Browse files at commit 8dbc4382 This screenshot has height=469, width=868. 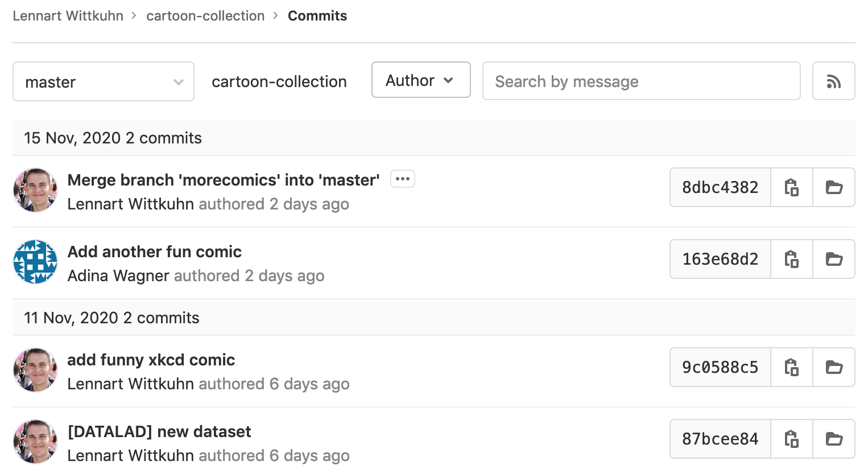coord(834,187)
